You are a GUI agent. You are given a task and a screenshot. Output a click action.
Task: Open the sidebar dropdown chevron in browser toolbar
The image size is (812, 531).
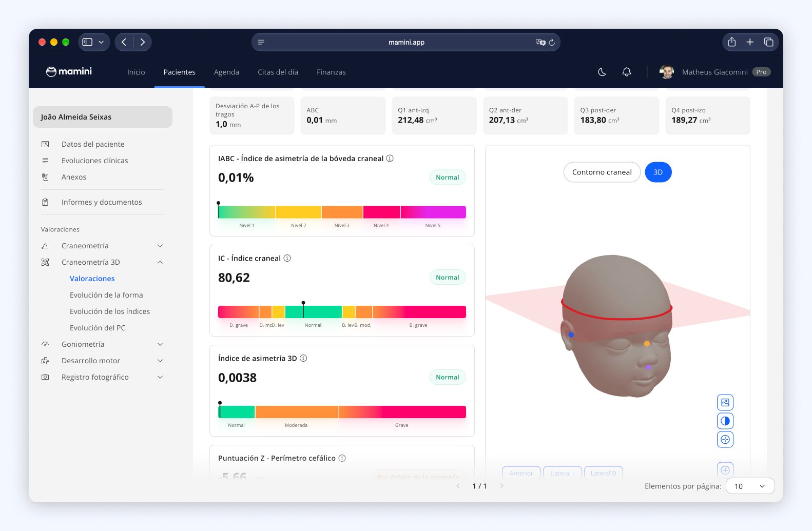[101, 42]
